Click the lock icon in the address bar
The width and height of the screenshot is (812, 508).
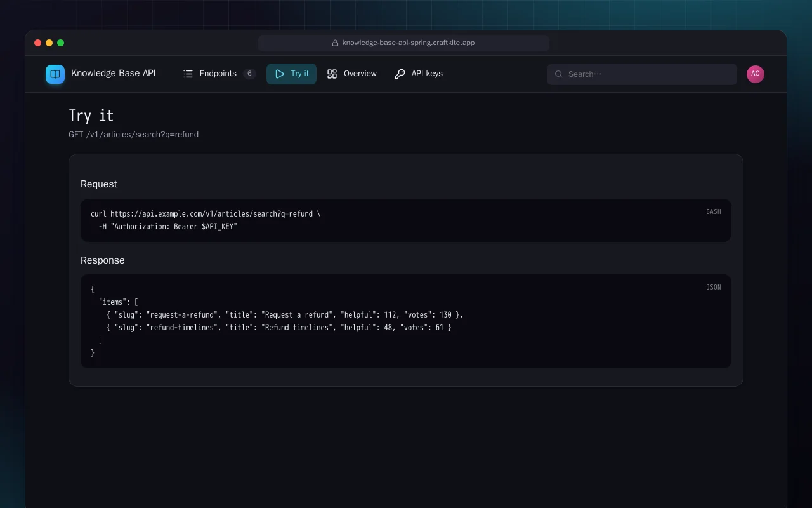335,43
